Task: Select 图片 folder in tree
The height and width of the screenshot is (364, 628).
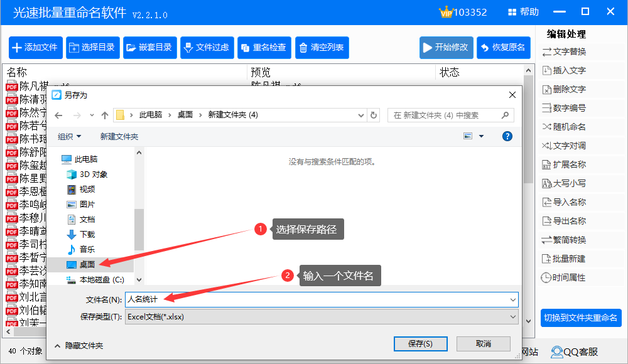Action: click(x=81, y=205)
